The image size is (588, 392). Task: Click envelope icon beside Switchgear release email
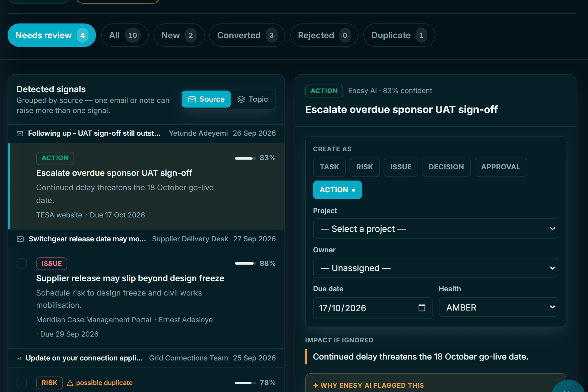click(20, 239)
